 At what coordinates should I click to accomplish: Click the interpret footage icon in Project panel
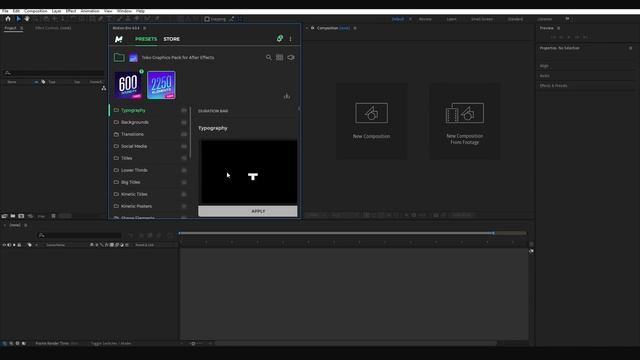4,216
